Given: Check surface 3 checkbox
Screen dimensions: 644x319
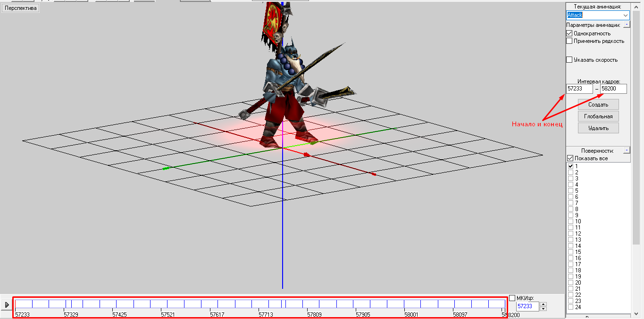Looking at the screenshot, I should [x=570, y=179].
